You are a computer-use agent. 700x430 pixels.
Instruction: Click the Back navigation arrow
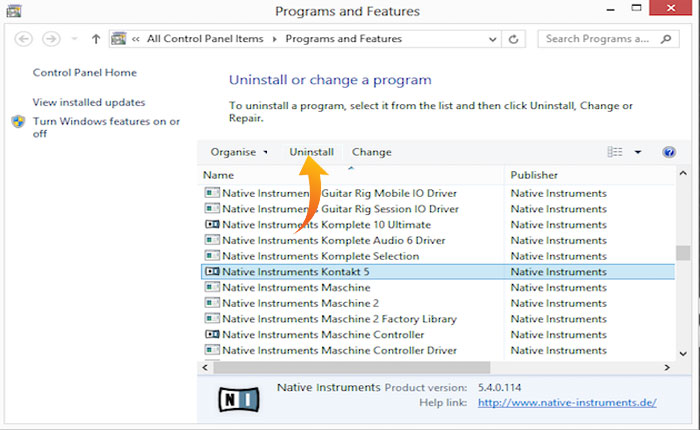[x=24, y=40]
